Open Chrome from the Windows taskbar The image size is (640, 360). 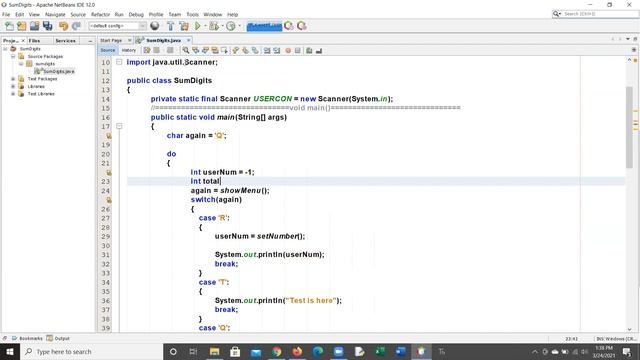pos(276,351)
